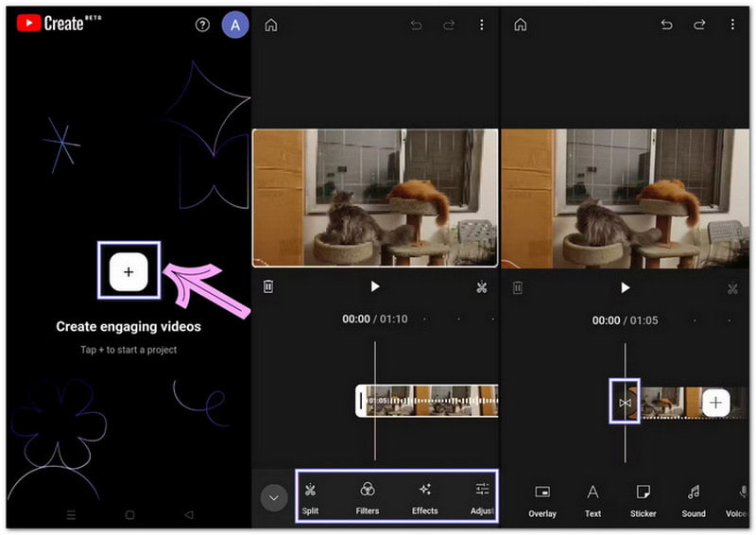Open the Voiceover microphone tool
The width and height of the screenshot is (756, 535).
[x=738, y=502]
